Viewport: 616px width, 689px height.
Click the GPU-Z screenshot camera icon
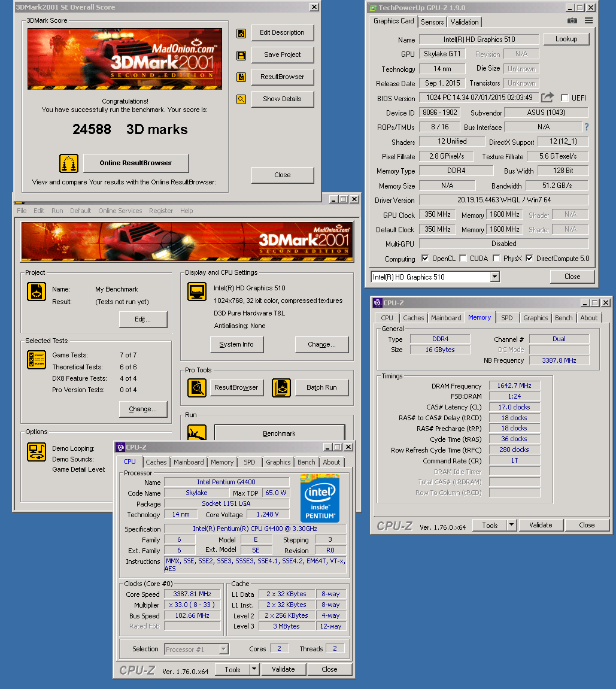pyautogui.click(x=572, y=21)
